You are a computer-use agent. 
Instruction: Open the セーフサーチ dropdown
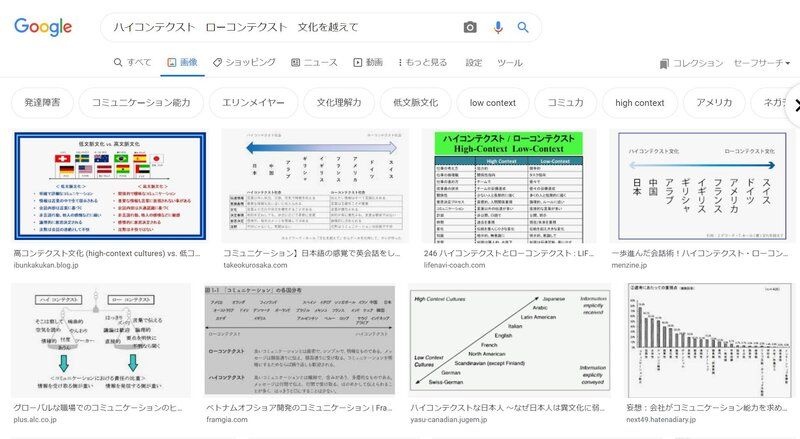[762, 63]
